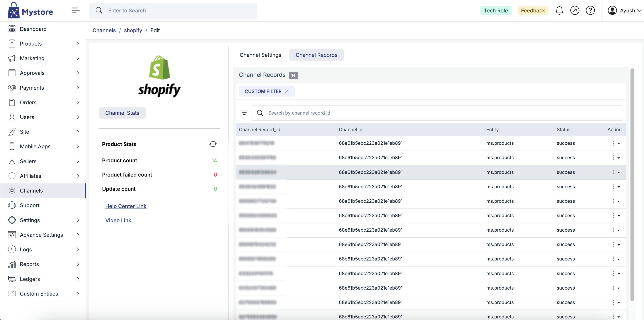Open the Help Center Link

pyautogui.click(x=126, y=206)
